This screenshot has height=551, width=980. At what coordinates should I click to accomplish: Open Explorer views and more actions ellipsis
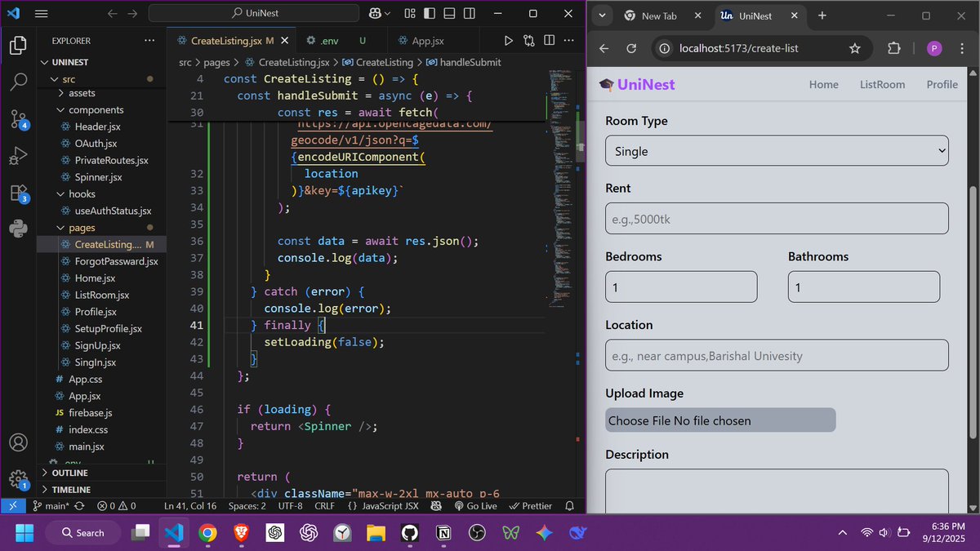coord(149,41)
